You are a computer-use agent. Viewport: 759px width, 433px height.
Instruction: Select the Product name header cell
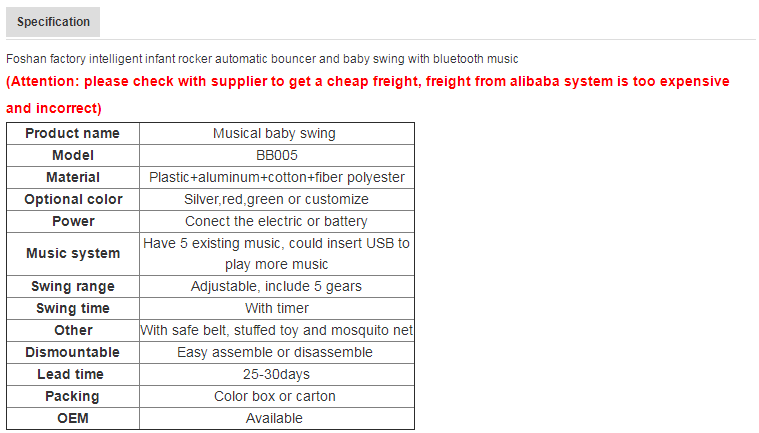72,134
